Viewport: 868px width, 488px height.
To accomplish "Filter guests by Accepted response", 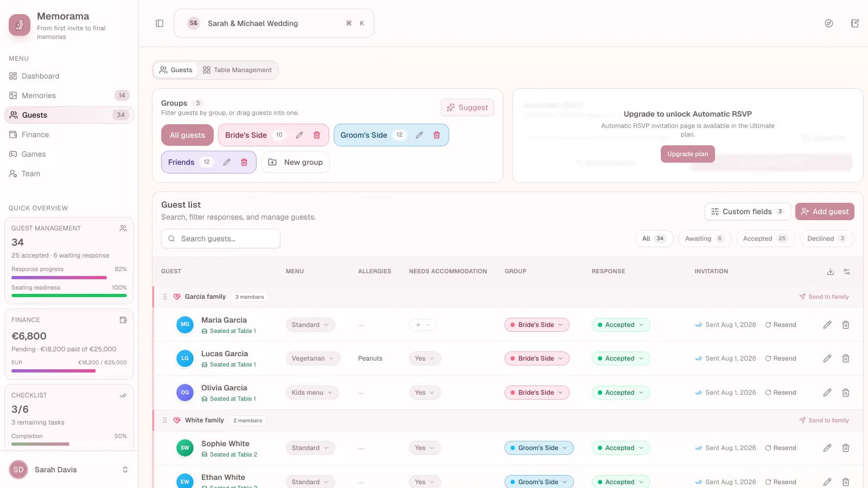I will point(765,239).
